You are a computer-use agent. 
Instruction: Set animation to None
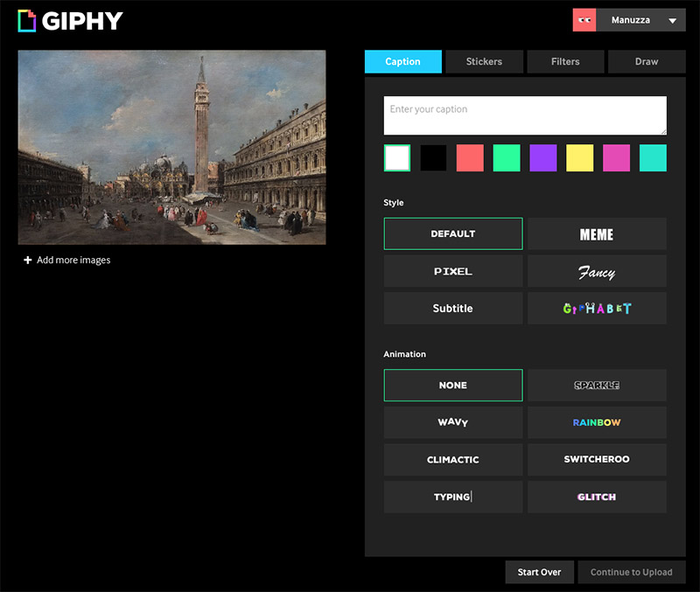click(453, 386)
